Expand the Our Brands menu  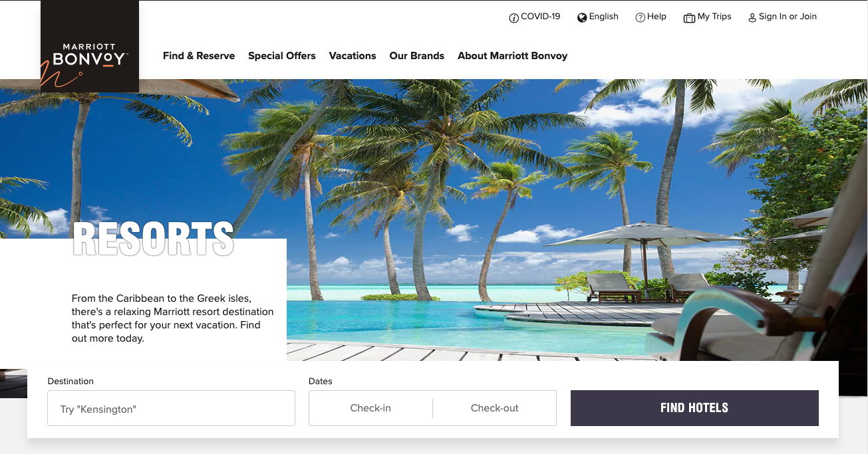(417, 56)
